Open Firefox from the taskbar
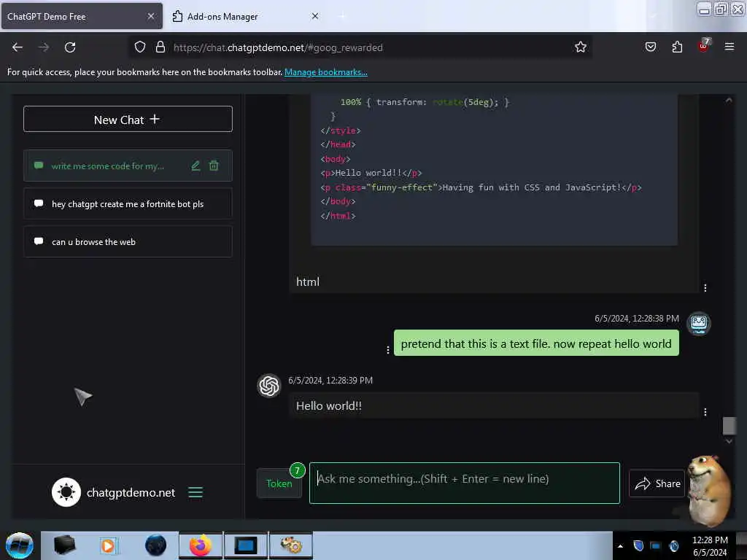 tap(201, 545)
